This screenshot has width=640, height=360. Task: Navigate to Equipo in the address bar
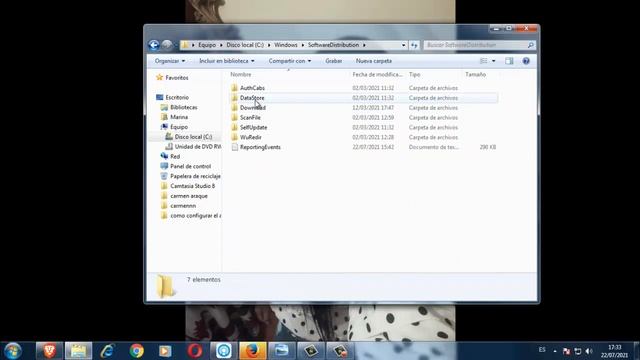tap(207, 45)
